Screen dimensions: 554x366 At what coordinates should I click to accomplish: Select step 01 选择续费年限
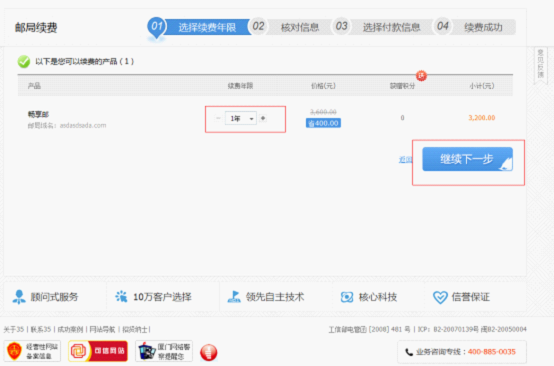[199, 27]
